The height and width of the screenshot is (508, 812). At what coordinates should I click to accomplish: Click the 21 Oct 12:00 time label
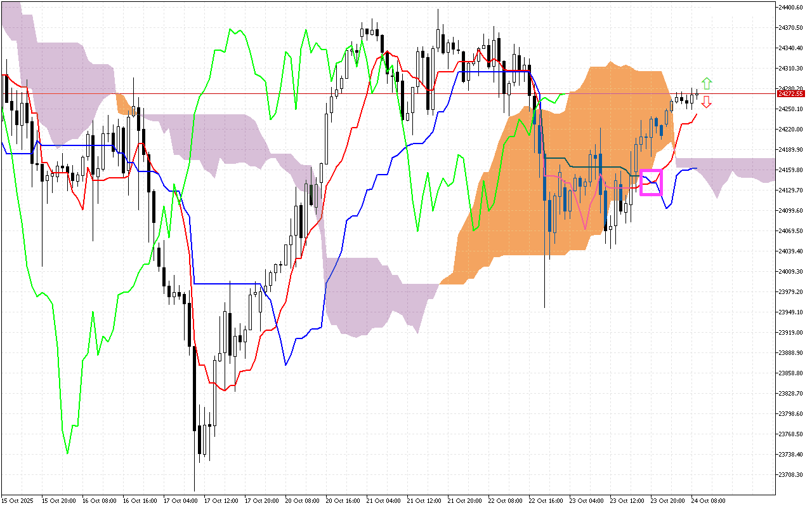tap(422, 501)
